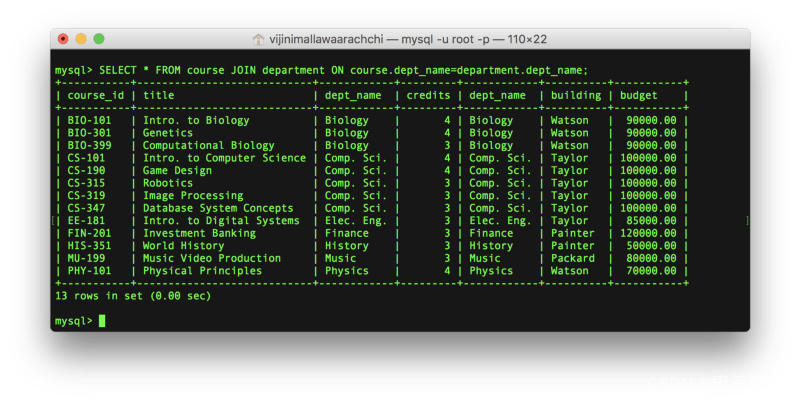Select the BIO-301 course id

click(x=89, y=133)
